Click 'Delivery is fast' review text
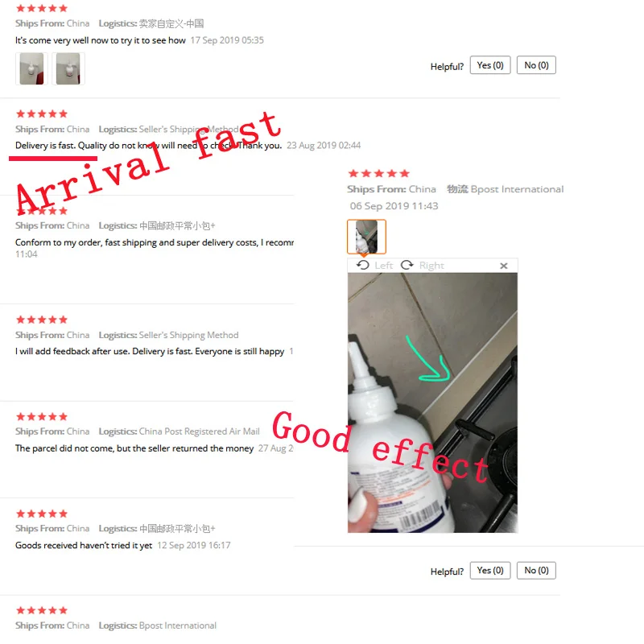 [x=149, y=146]
